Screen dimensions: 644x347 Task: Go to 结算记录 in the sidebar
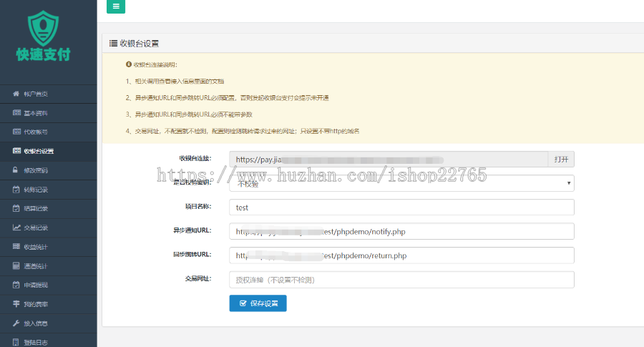(x=49, y=209)
